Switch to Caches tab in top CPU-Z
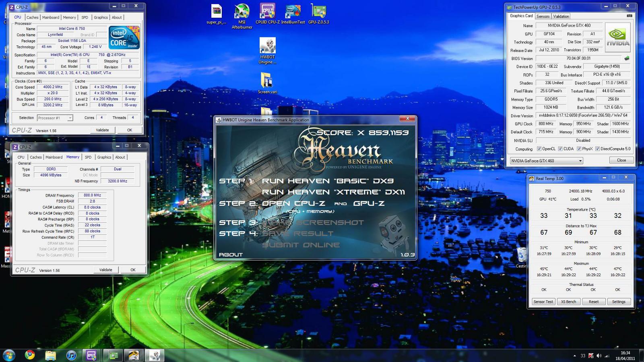644x362 pixels. tap(33, 17)
